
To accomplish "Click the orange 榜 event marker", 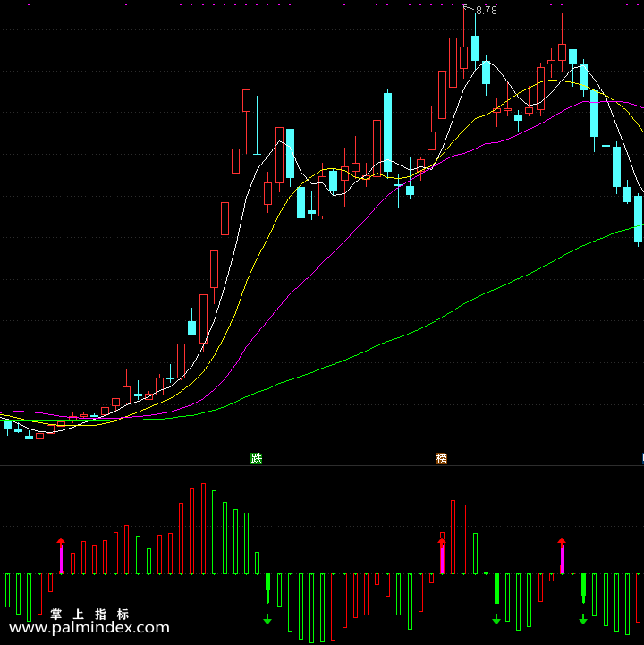I will click(441, 458).
